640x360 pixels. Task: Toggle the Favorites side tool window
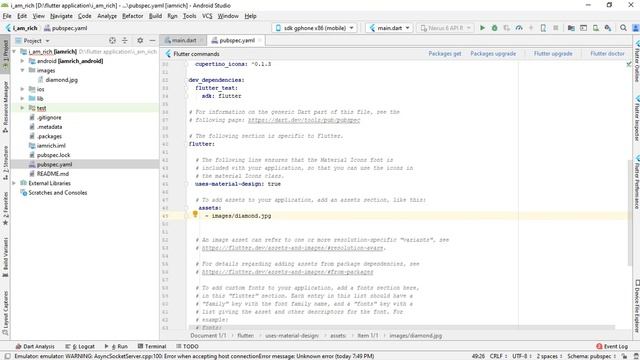pos(5,208)
